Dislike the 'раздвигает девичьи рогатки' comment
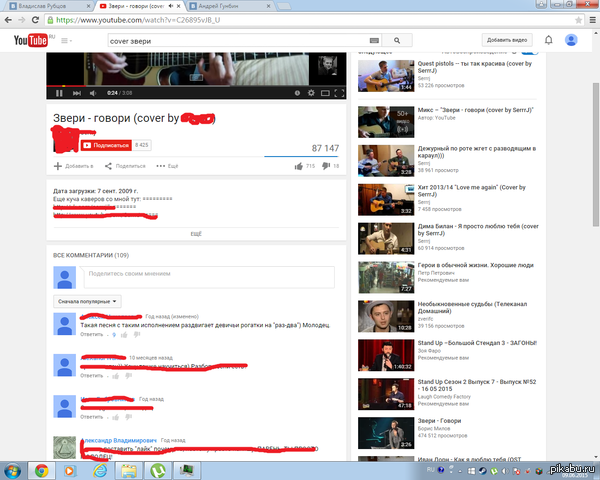The width and height of the screenshot is (600, 480). (x=137, y=335)
